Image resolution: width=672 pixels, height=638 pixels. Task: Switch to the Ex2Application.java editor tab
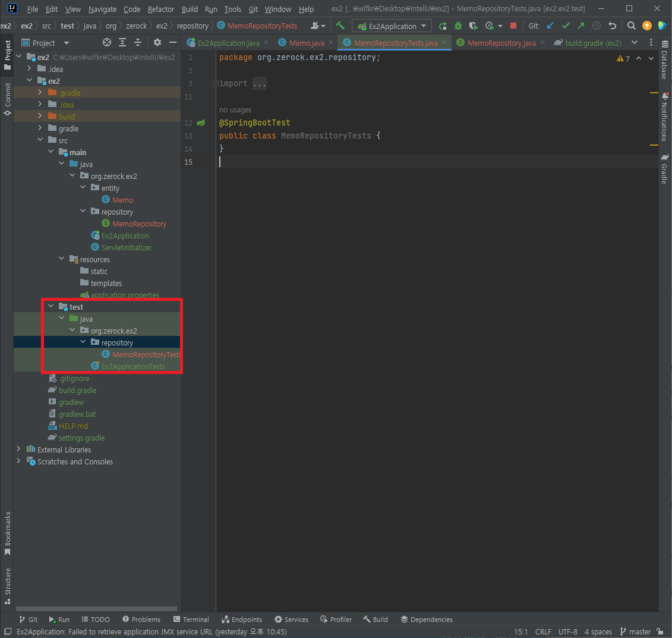click(x=228, y=43)
